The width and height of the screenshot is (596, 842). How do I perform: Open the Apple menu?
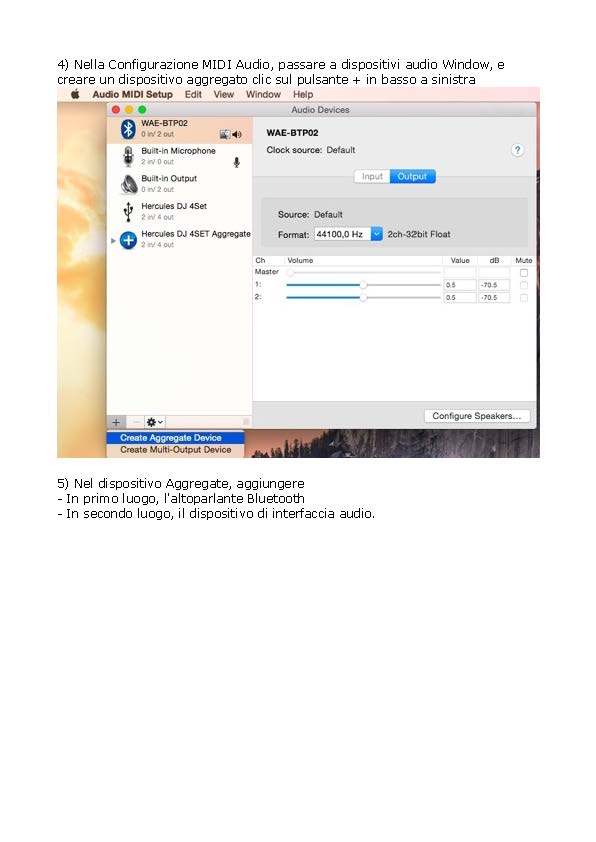coord(75,95)
